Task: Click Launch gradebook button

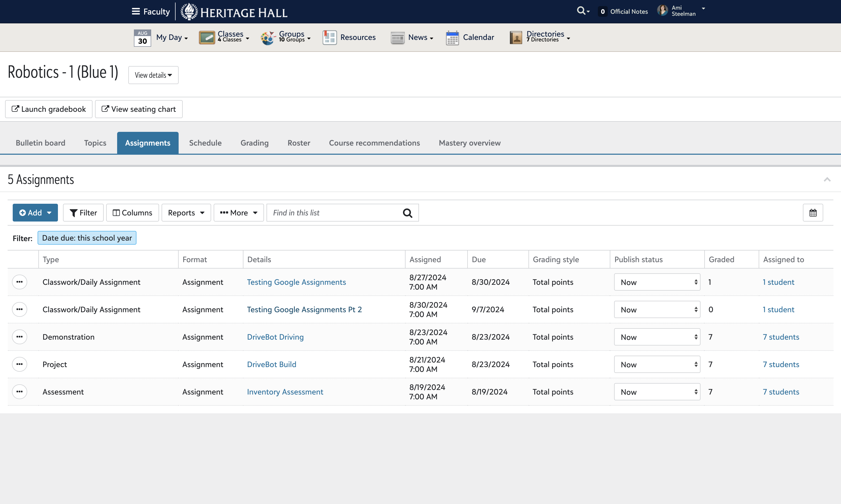Action: click(49, 109)
